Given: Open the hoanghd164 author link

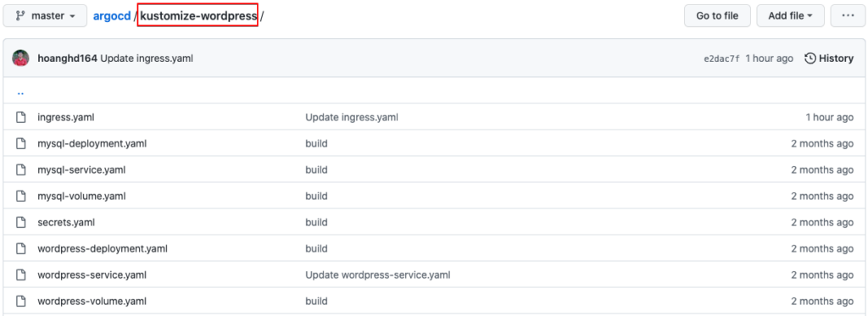Looking at the screenshot, I should point(68,58).
